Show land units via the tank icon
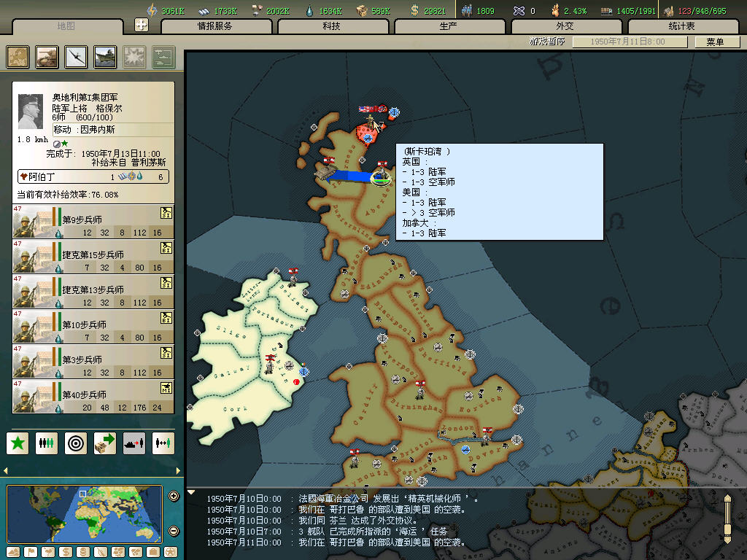The width and height of the screenshot is (747, 560). point(47,57)
